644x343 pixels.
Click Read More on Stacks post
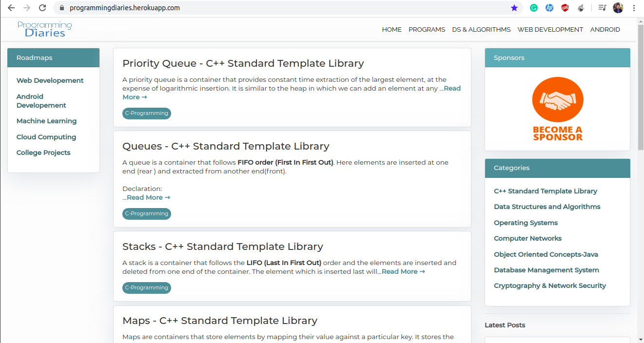[x=403, y=271]
